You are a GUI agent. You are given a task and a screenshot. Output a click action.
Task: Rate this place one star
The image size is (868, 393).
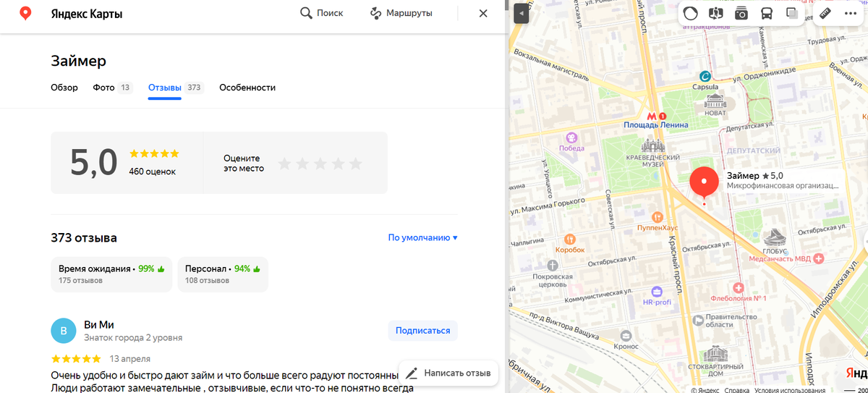click(285, 164)
